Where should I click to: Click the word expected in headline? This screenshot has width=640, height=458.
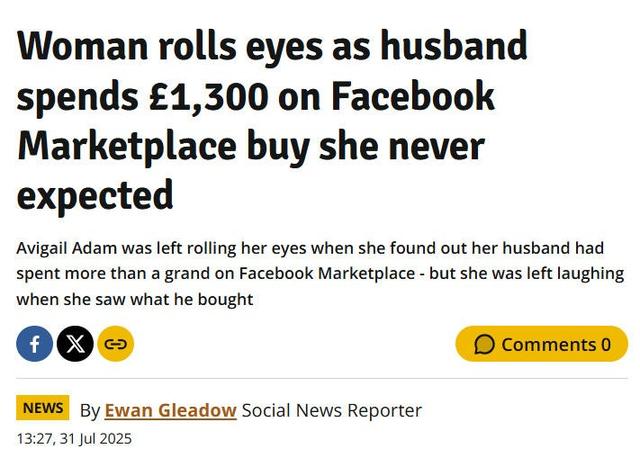[x=95, y=197]
